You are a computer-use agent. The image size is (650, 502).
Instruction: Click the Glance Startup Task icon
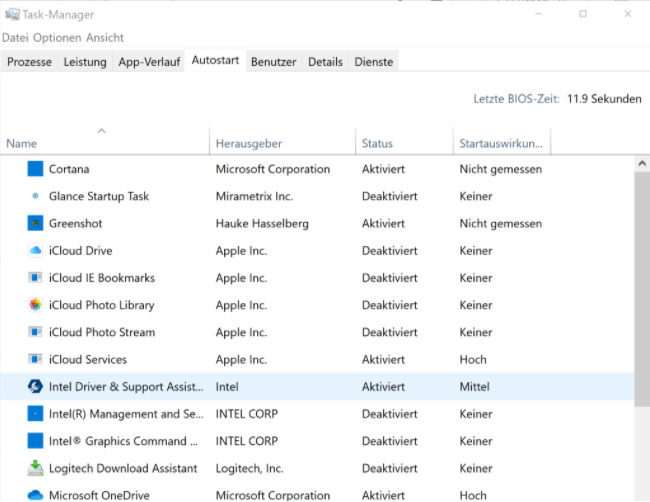tap(35, 196)
